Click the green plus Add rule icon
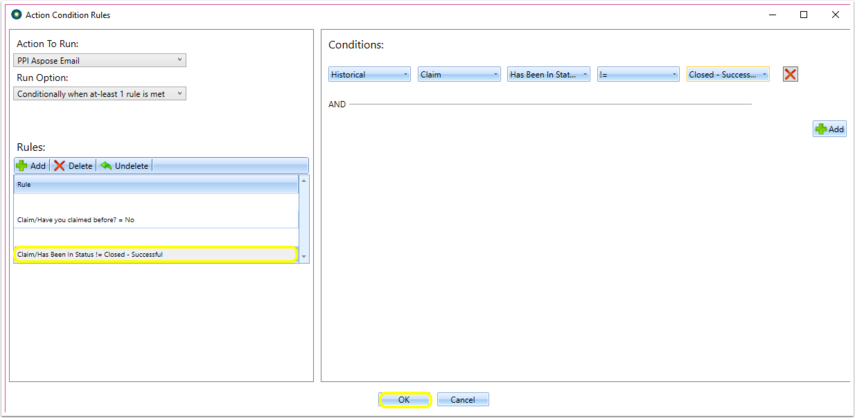This screenshot has height=418, width=855. [x=22, y=166]
